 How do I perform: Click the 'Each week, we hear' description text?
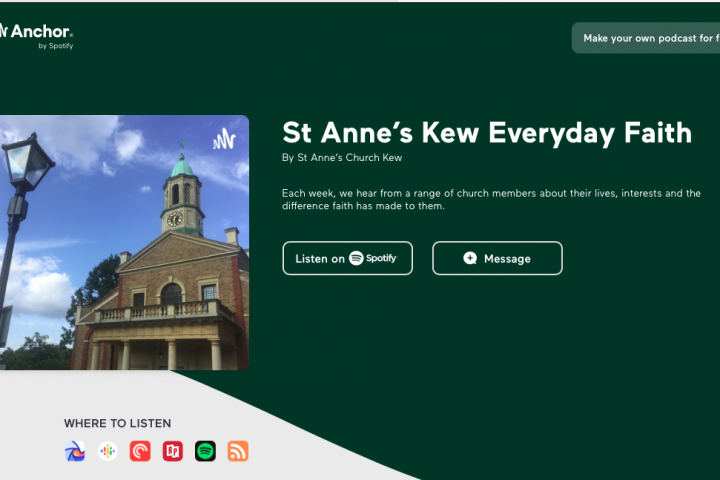pos(491,199)
